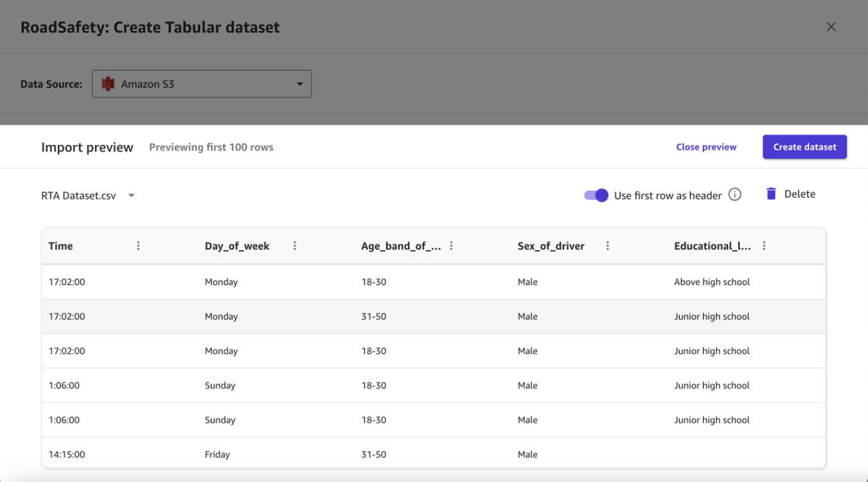The width and height of the screenshot is (868, 482).
Task: Click the Create dataset button
Action: coord(805,147)
